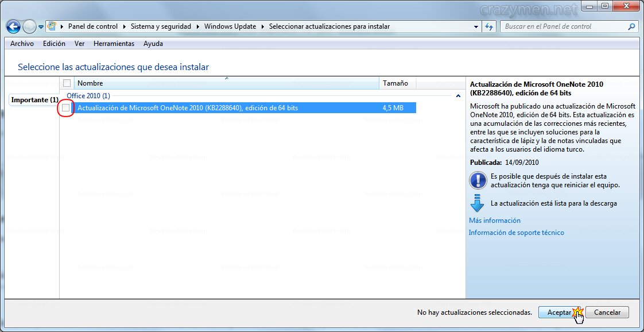Click the '4,5 MB' size cell
The height and width of the screenshot is (332, 644).
coord(393,108)
